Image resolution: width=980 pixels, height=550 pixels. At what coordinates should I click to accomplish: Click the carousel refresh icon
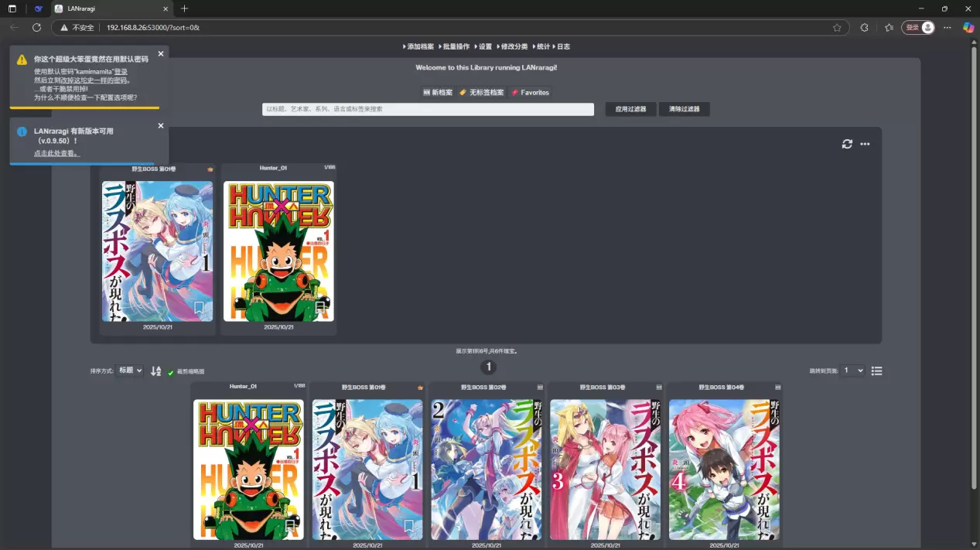point(847,144)
